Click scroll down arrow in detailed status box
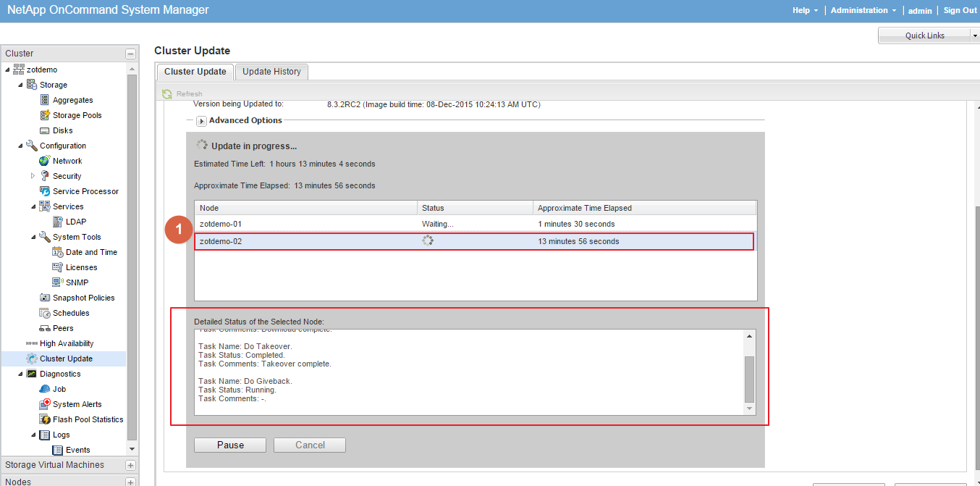Image resolution: width=980 pixels, height=486 pixels. (749, 409)
